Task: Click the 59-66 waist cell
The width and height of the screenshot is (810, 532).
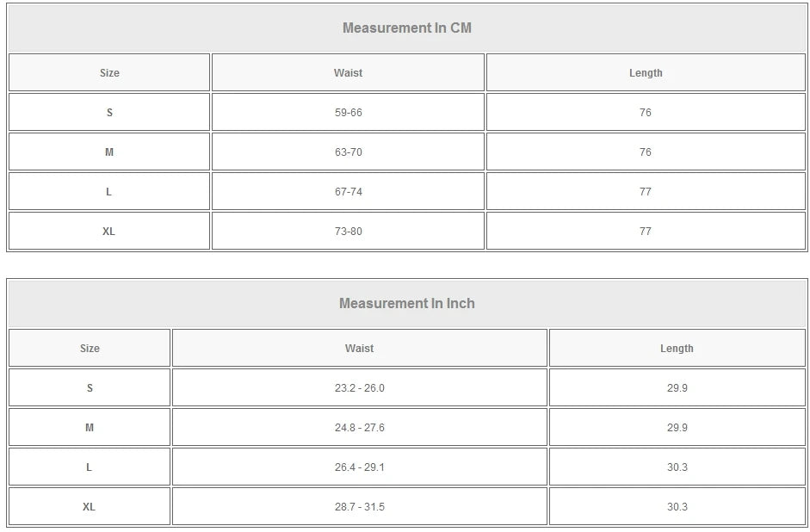Action: click(348, 113)
